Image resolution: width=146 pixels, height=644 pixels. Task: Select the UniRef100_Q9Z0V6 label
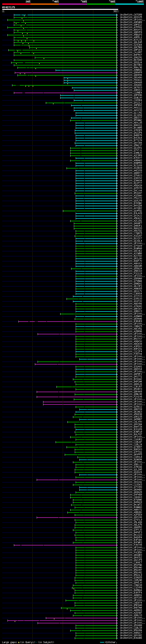131,517
